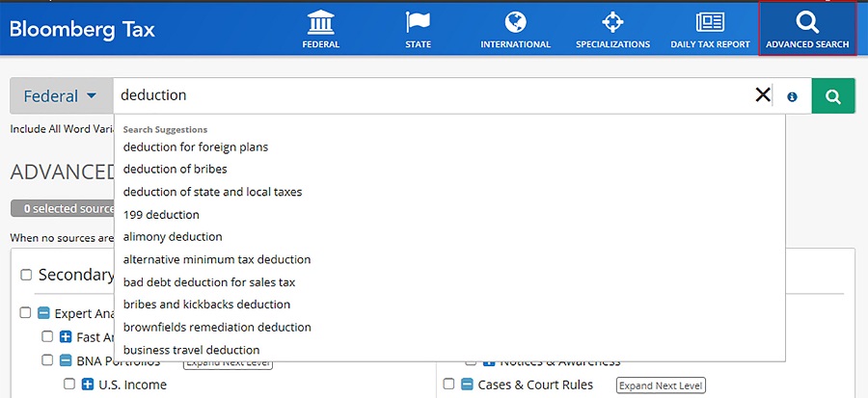The height and width of the screenshot is (398, 868).
Task: Open the International globe icon
Action: 515,23
